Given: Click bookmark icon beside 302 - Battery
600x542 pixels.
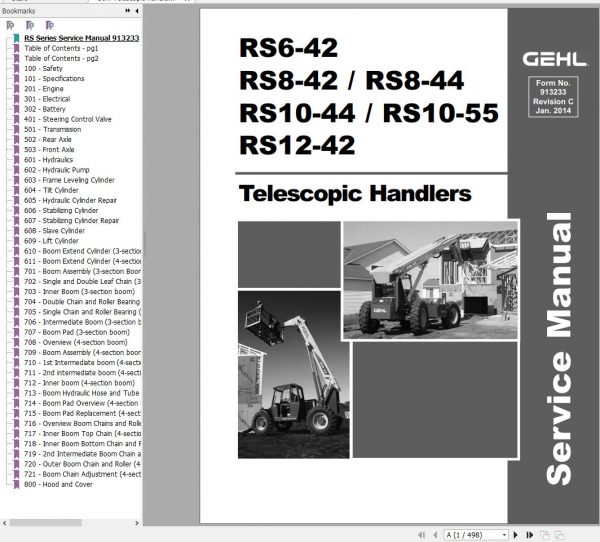Looking at the screenshot, I should (x=16, y=109).
